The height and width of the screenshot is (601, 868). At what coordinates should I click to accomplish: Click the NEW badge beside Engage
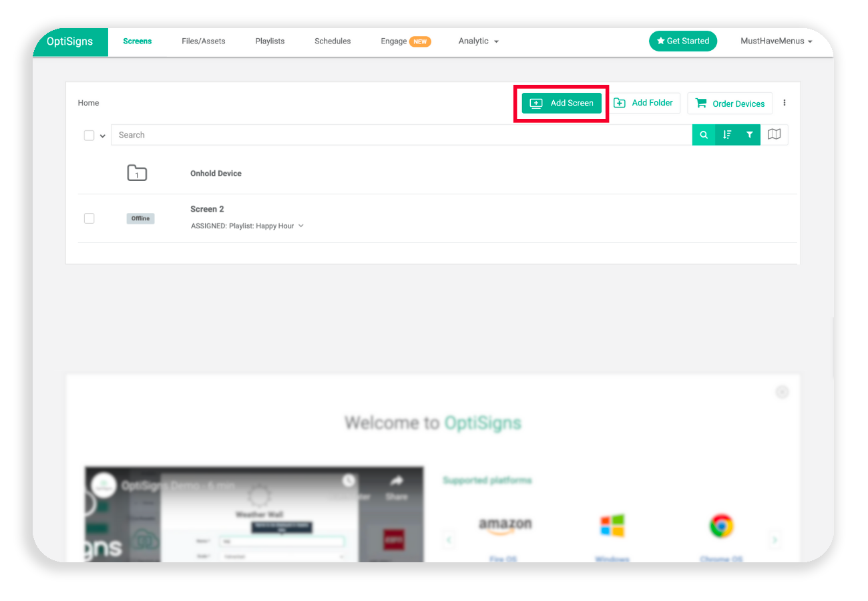pyautogui.click(x=420, y=41)
